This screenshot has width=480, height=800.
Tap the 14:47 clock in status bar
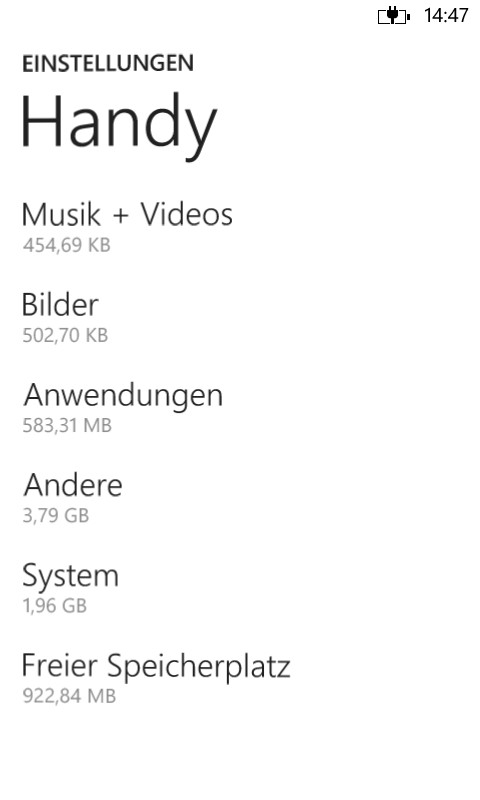click(445, 15)
